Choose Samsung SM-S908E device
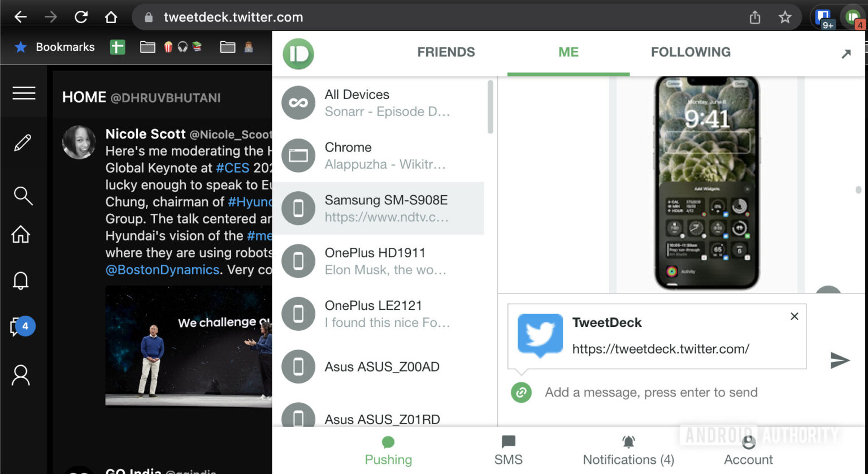The width and height of the screenshot is (868, 474). [x=378, y=208]
